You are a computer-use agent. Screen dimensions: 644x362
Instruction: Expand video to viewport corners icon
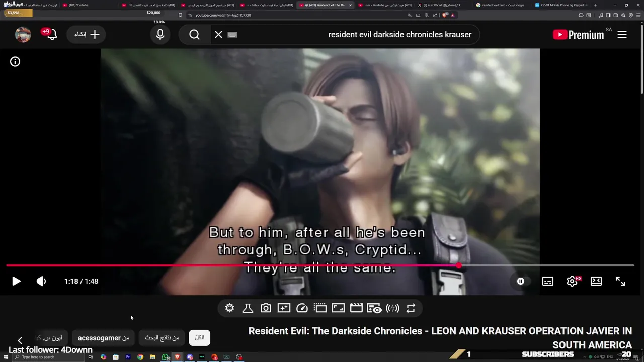coord(338,308)
